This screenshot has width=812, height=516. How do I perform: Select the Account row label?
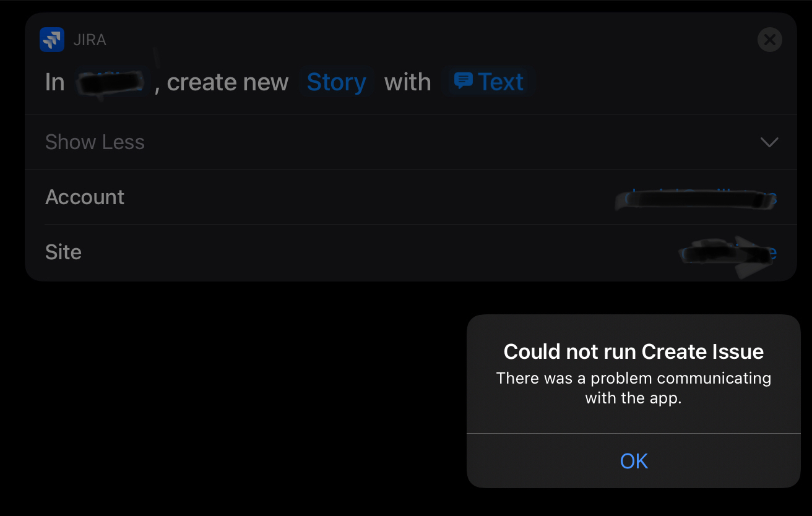[85, 197]
